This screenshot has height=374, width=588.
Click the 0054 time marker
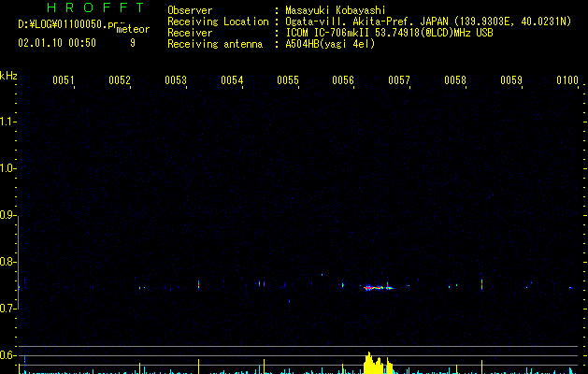(x=232, y=79)
